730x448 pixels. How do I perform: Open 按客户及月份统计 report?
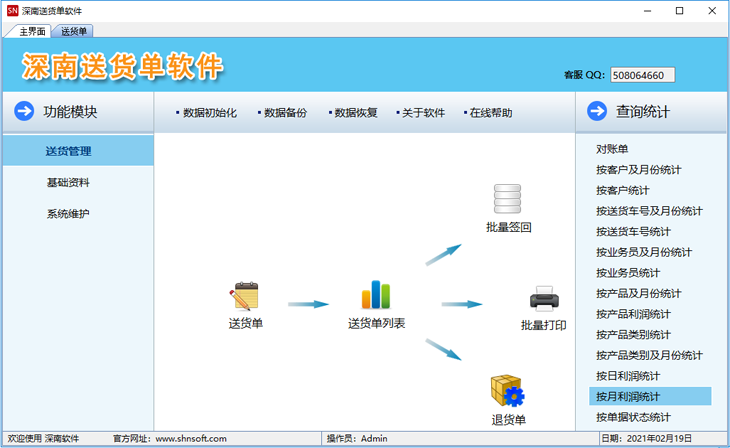(638, 170)
